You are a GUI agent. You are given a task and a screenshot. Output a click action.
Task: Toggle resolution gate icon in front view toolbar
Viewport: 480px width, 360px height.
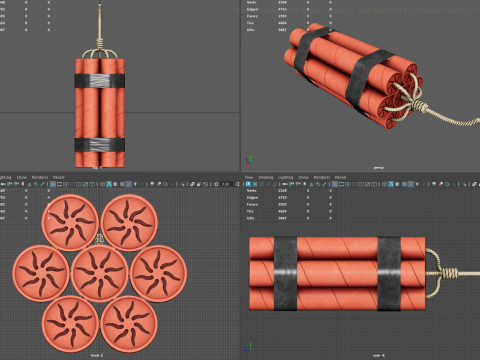[66, 184]
